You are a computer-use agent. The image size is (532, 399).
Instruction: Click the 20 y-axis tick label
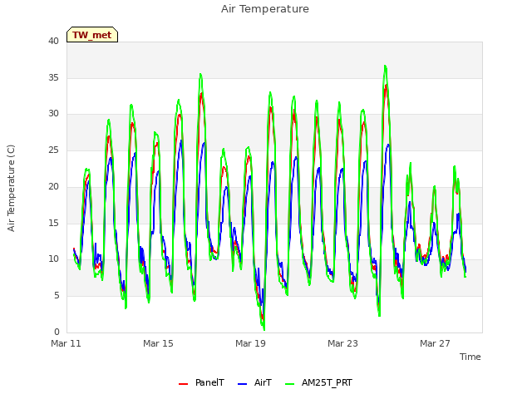(x=53, y=186)
